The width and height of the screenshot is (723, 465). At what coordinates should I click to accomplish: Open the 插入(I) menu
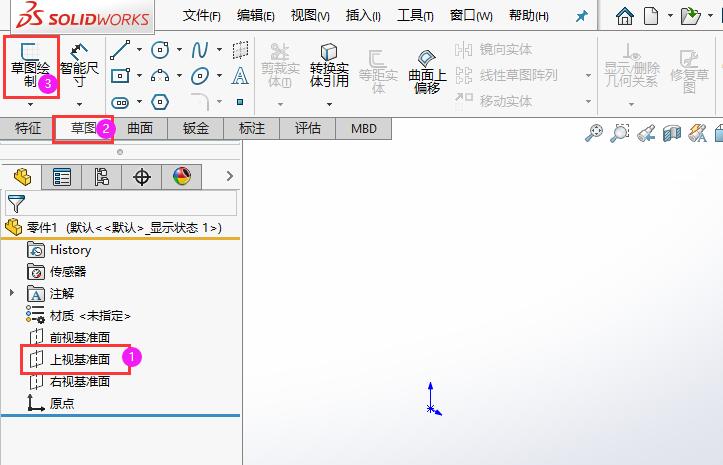point(363,16)
